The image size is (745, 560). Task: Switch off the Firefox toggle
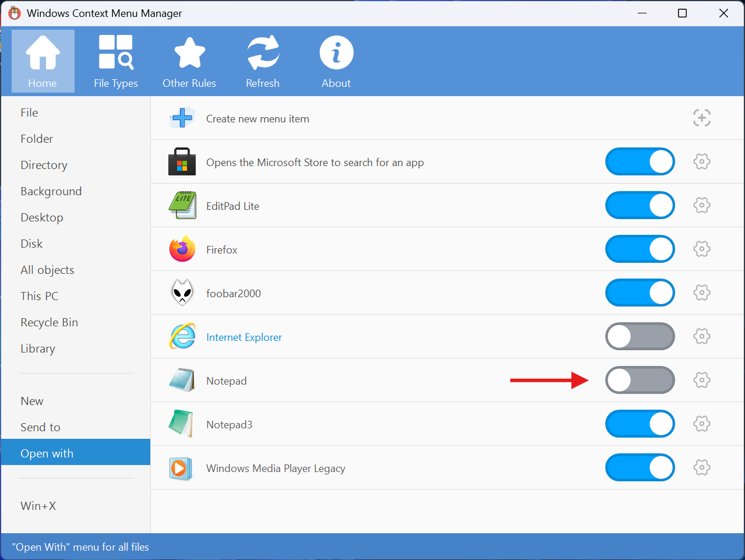point(640,249)
